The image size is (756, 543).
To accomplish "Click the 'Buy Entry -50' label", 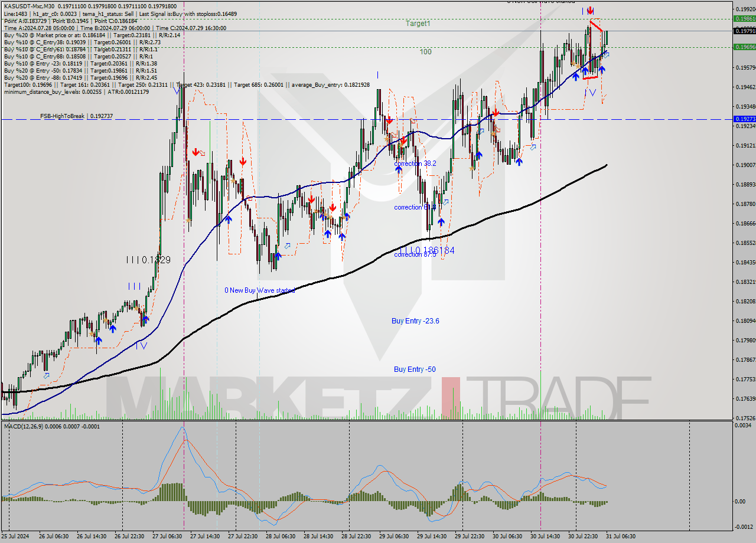I will [415, 369].
